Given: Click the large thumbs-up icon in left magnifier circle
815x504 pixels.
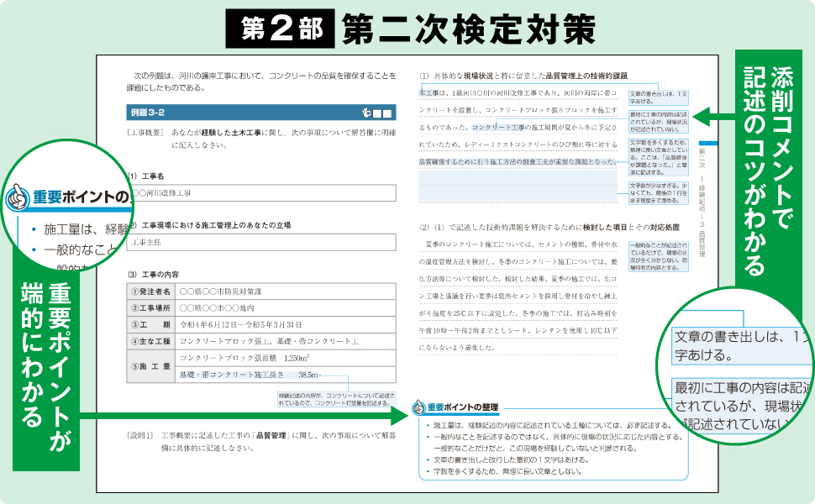Looking at the screenshot, I should tap(18, 198).
